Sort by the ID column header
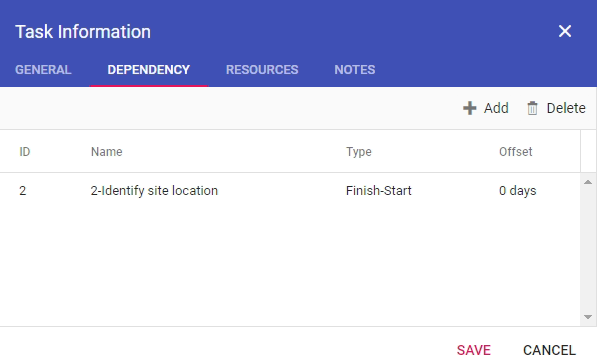 (x=25, y=152)
